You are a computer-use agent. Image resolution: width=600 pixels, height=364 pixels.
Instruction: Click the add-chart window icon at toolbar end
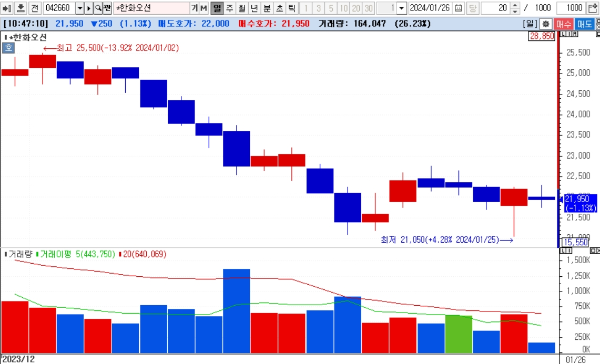pos(592,8)
